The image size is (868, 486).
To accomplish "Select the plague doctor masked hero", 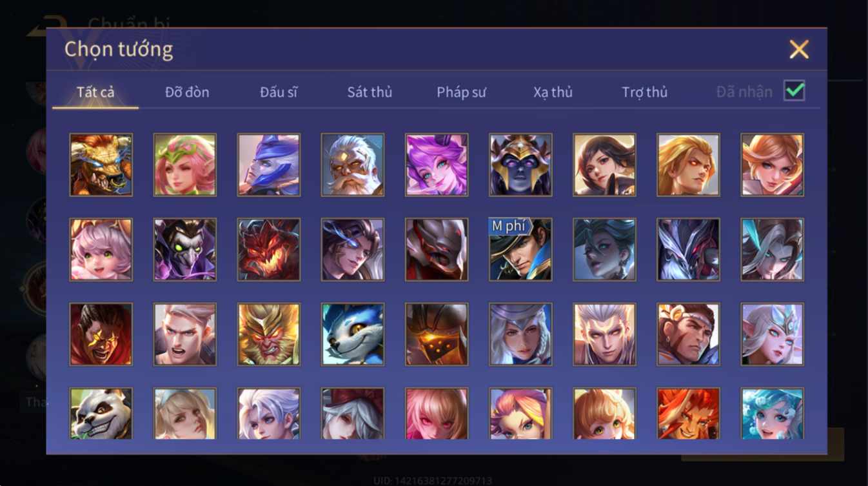I will pos(185,249).
